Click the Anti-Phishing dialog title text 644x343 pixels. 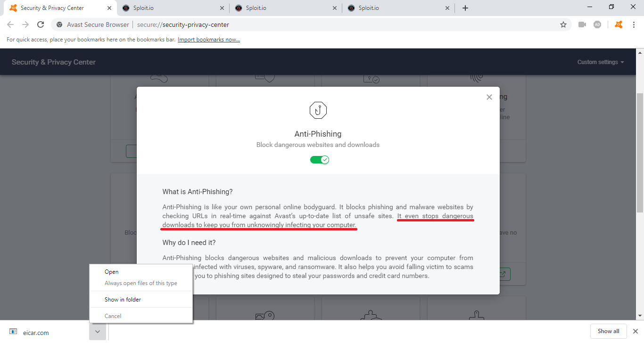click(318, 134)
